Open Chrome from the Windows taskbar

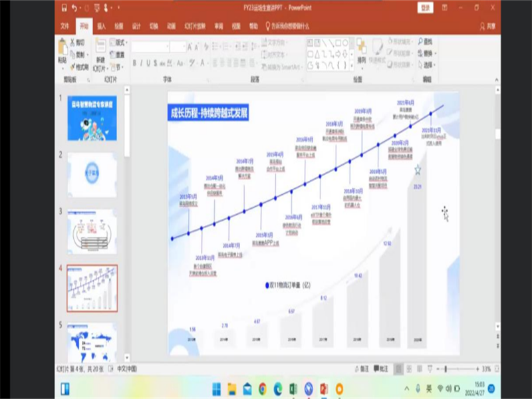(262, 388)
